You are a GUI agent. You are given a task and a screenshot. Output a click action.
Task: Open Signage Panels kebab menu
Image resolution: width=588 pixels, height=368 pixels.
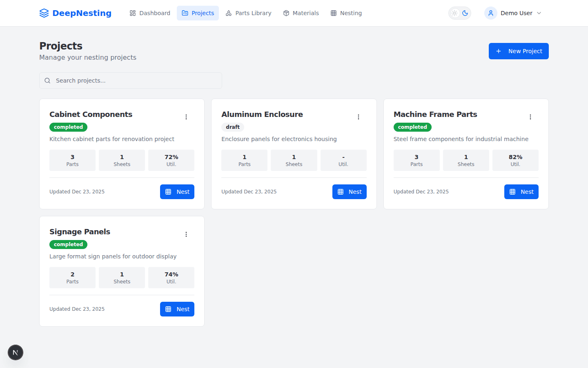point(186,234)
